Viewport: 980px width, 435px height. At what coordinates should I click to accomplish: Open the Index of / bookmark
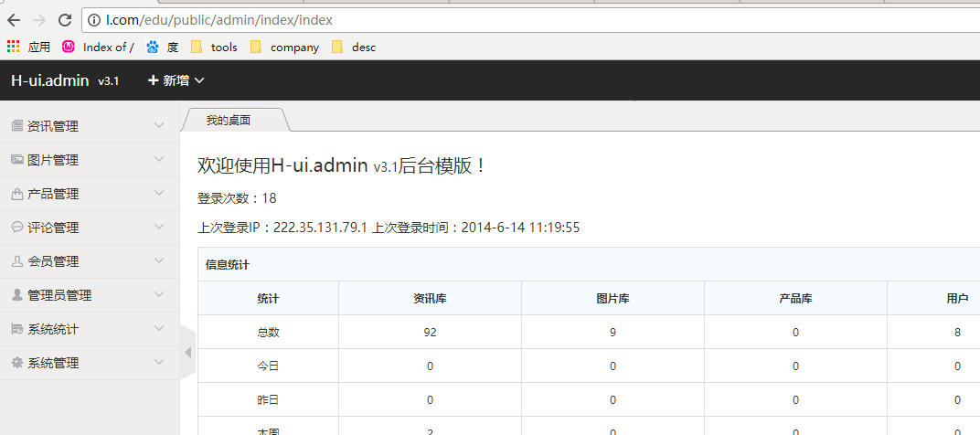coord(99,47)
